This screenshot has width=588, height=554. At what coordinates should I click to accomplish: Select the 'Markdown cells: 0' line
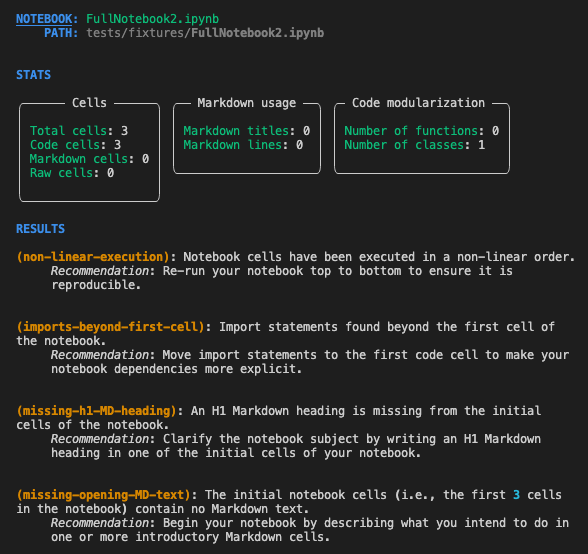[x=89, y=159]
